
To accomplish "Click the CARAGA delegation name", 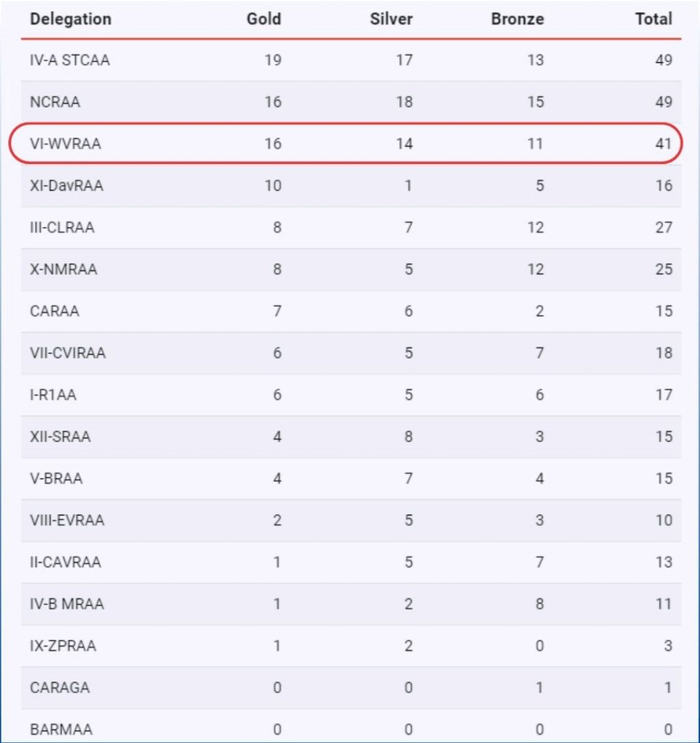I will pyautogui.click(x=59, y=688).
